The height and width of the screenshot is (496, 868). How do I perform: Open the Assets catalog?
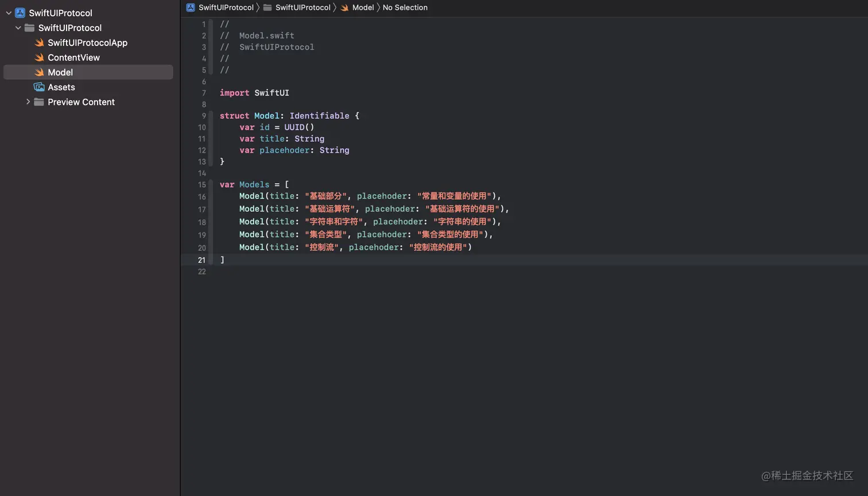pyautogui.click(x=61, y=87)
